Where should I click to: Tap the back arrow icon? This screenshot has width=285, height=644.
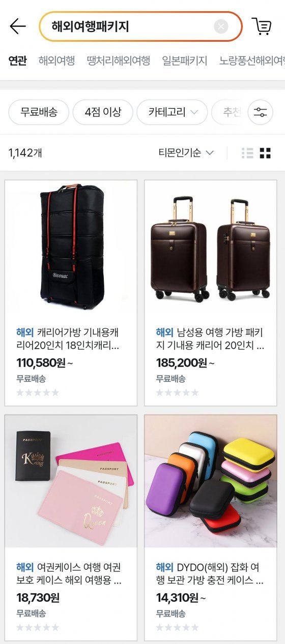pyautogui.click(x=18, y=26)
